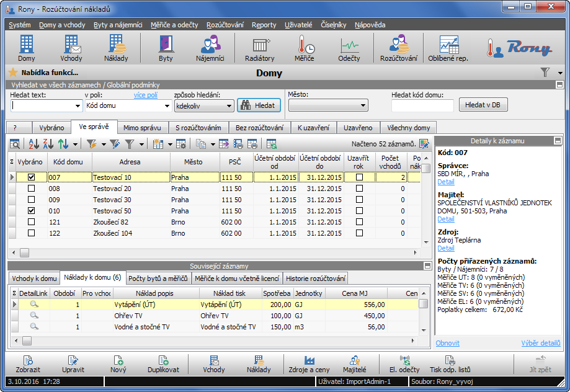The height and width of the screenshot is (392, 570).
Task: Click the více polí link
Action: click(145, 95)
